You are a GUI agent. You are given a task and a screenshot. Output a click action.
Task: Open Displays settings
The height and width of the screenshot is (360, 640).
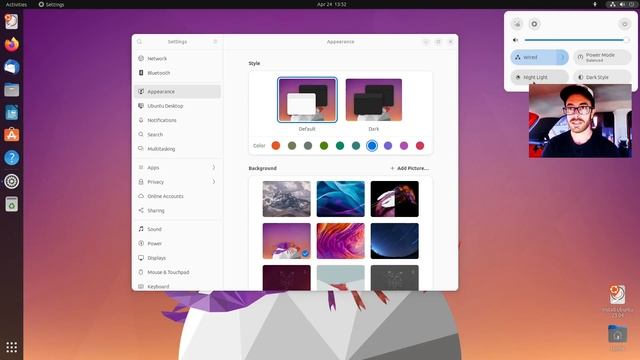177,258
